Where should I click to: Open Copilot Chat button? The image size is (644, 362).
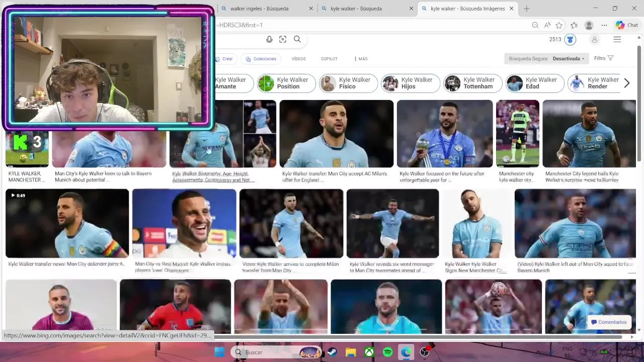[626, 25]
